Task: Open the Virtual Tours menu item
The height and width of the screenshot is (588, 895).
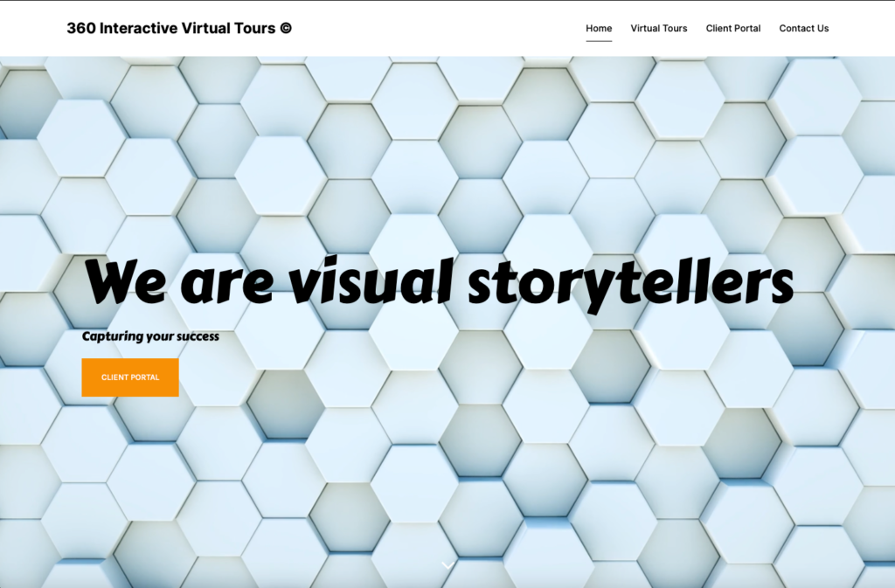Action: [x=658, y=28]
